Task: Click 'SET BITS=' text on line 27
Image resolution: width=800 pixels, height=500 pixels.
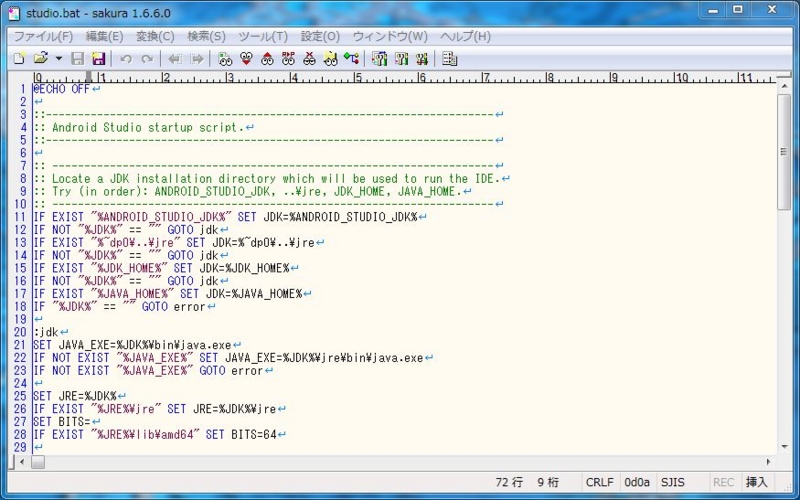Action: (62, 422)
